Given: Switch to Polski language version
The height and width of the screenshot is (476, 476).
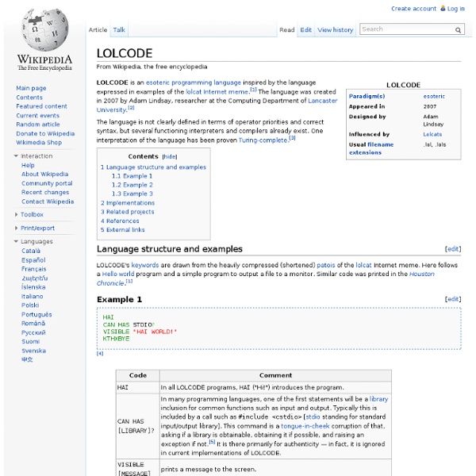Looking at the screenshot, I should (30, 305).
